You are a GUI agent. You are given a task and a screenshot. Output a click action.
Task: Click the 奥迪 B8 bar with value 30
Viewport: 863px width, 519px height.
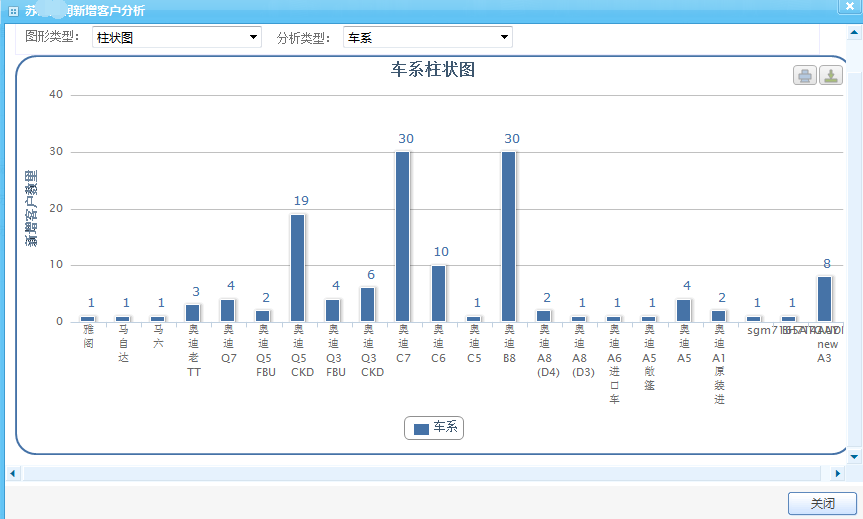(508, 236)
